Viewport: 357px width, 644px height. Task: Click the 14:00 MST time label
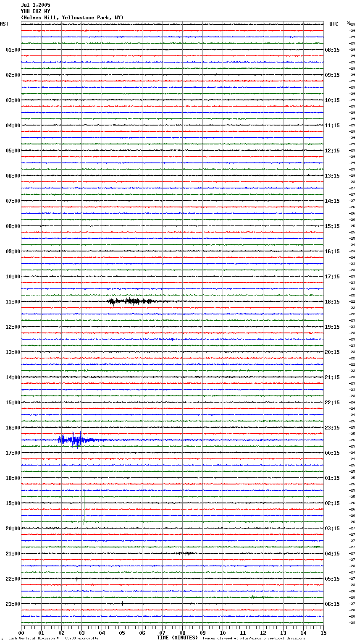pyautogui.click(x=13, y=377)
